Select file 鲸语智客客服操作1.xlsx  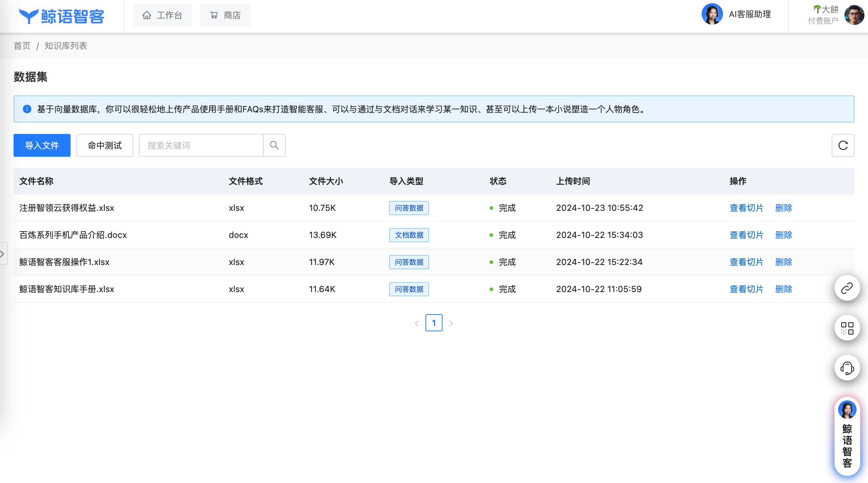coord(64,262)
